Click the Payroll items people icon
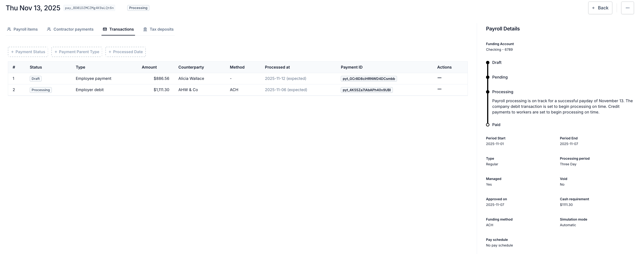This screenshot has height=254, width=644. click(x=9, y=29)
